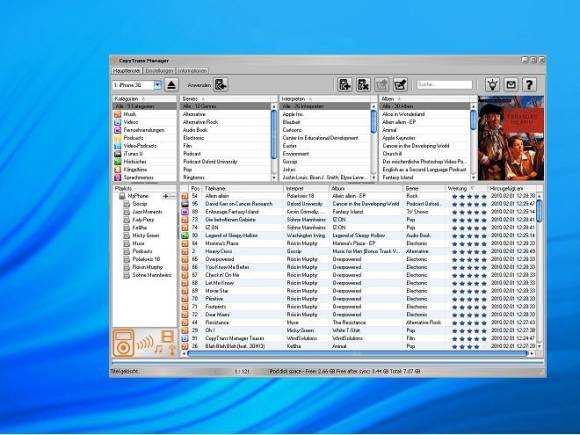Select the Roisin Murphy playlist
The width and height of the screenshot is (580, 435).
click(x=147, y=267)
